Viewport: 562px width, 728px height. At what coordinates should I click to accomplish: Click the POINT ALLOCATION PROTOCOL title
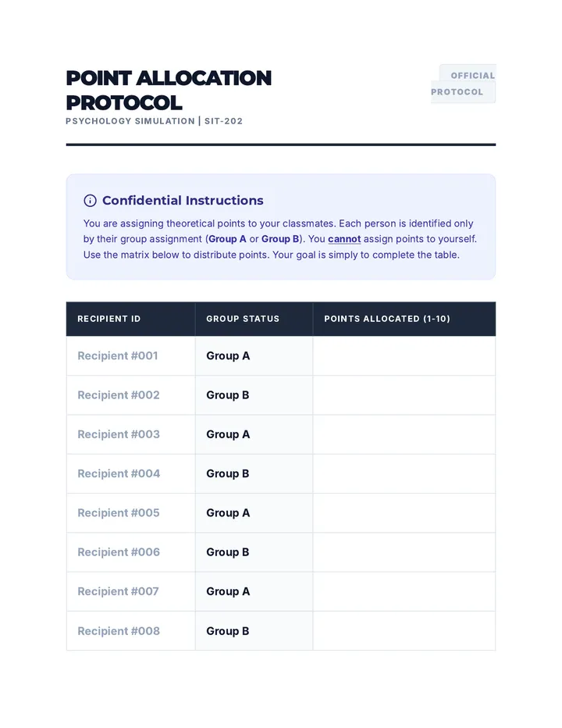pos(169,90)
